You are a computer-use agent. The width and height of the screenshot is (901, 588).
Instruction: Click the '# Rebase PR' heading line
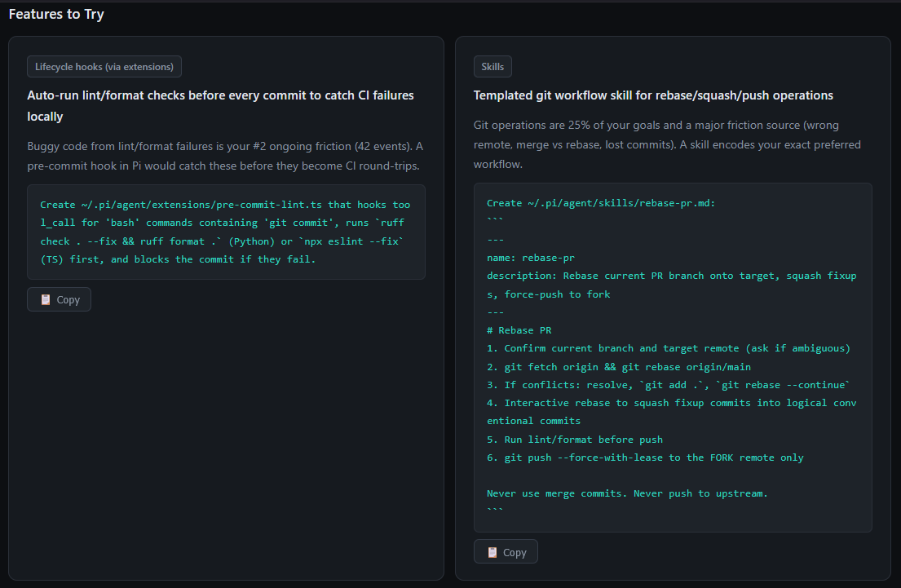tap(519, 330)
